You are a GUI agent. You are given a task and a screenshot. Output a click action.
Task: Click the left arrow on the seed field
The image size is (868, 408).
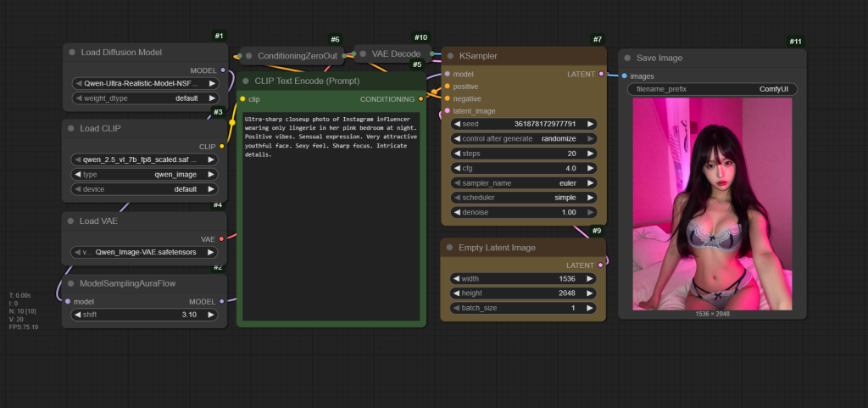(455, 124)
